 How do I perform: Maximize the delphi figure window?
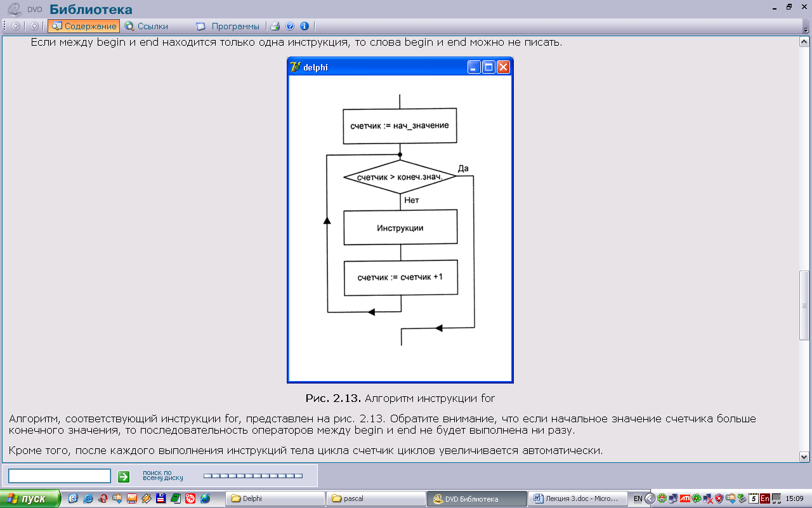(x=488, y=67)
